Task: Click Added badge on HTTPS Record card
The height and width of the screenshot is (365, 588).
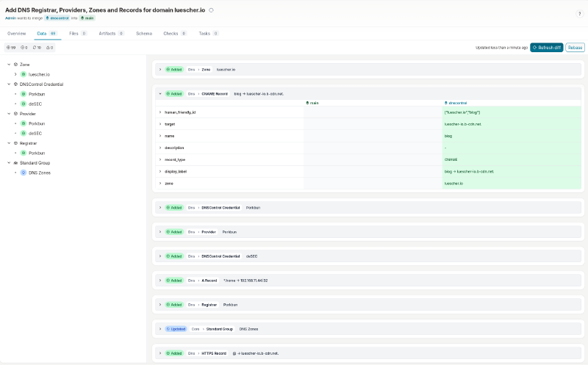Action: coord(174,353)
